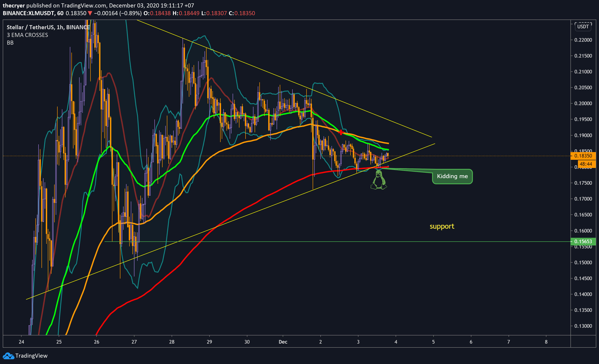Click the open value O:0.18438
This screenshot has height=364, width=599.
click(157, 13)
